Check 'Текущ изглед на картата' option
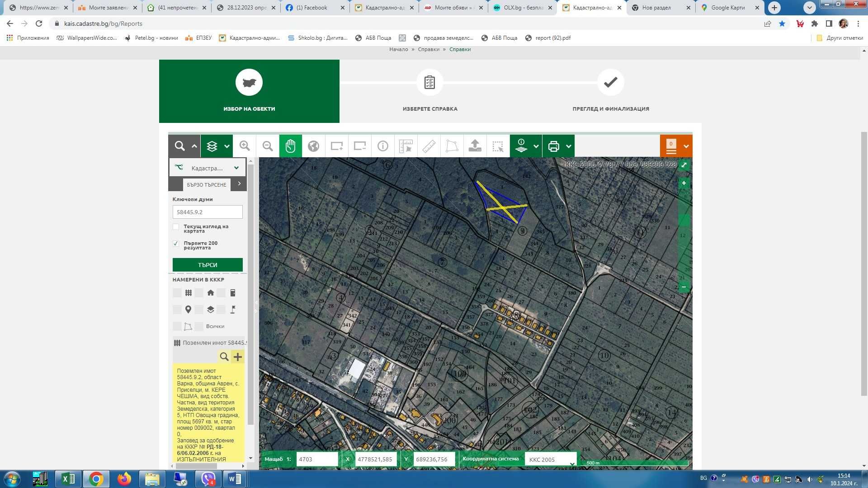 [176, 227]
